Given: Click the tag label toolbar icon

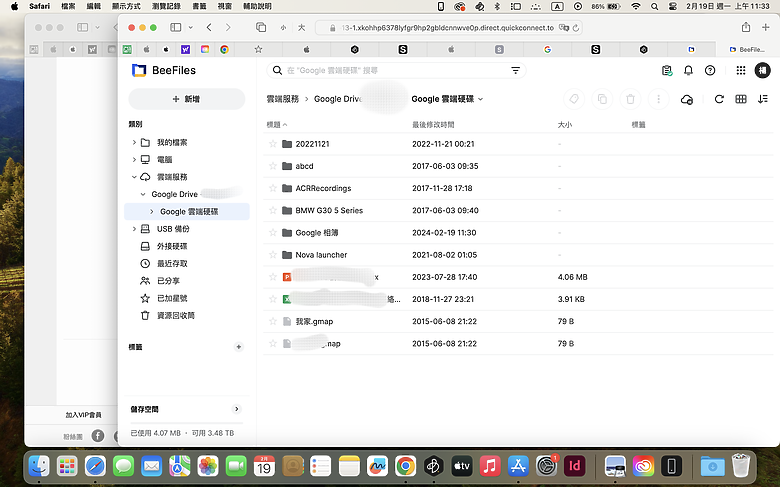Looking at the screenshot, I should (x=574, y=99).
